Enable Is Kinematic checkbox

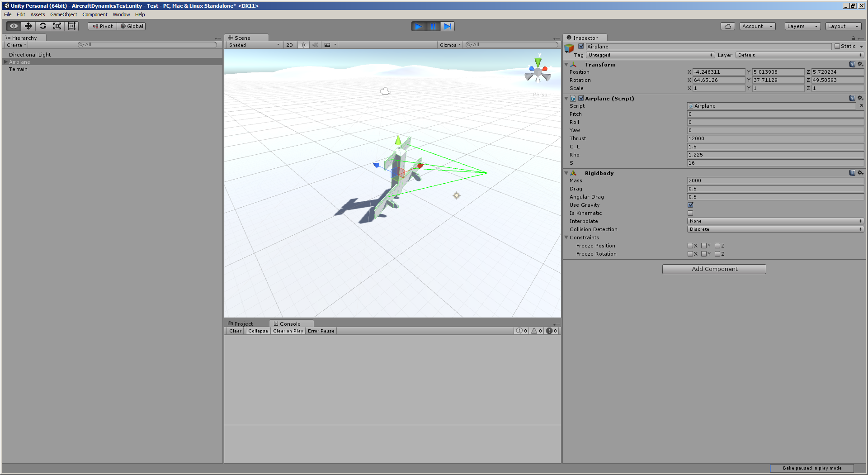coord(690,213)
